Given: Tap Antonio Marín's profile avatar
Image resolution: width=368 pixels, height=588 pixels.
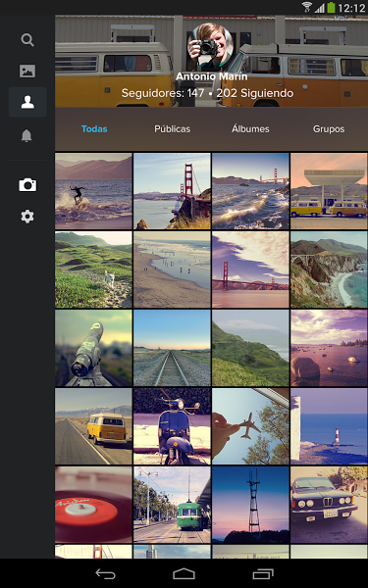Looking at the screenshot, I should tap(211, 46).
